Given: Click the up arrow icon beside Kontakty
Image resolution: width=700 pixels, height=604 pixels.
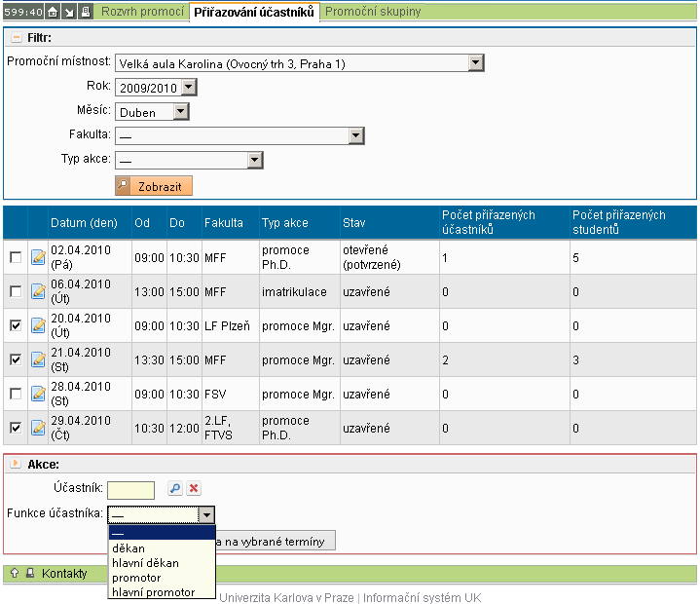Looking at the screenshot, I should pos(15,574).
